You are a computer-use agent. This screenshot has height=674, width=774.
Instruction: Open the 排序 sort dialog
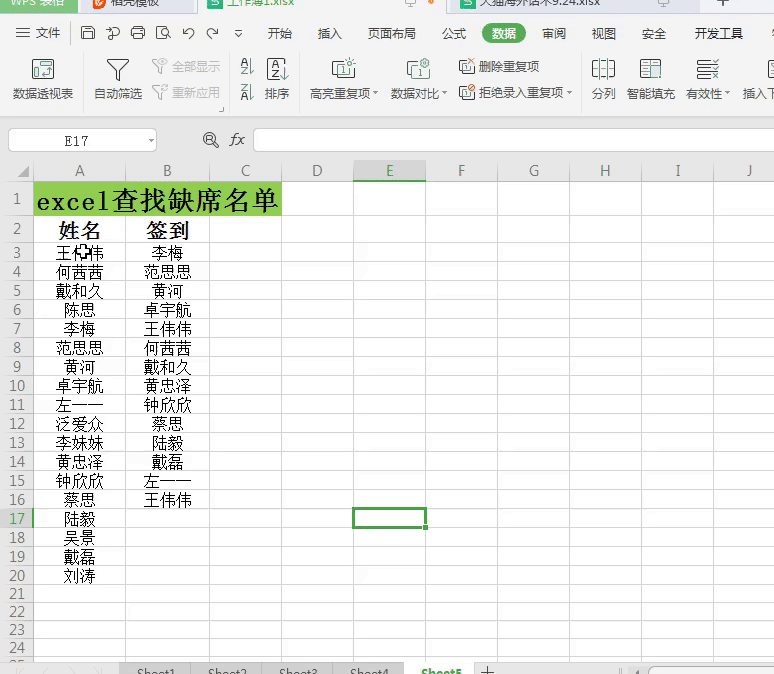[277, 78]
